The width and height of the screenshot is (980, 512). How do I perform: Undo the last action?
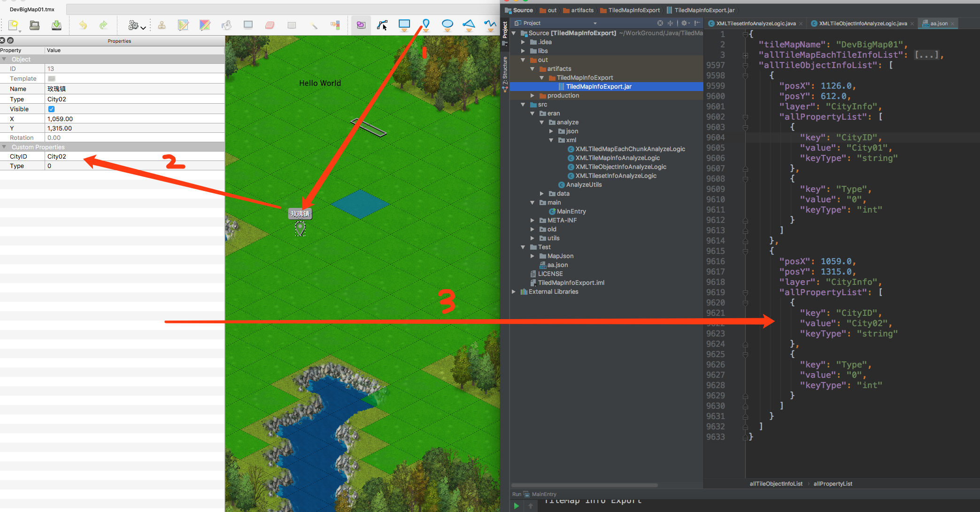point(83,25)
